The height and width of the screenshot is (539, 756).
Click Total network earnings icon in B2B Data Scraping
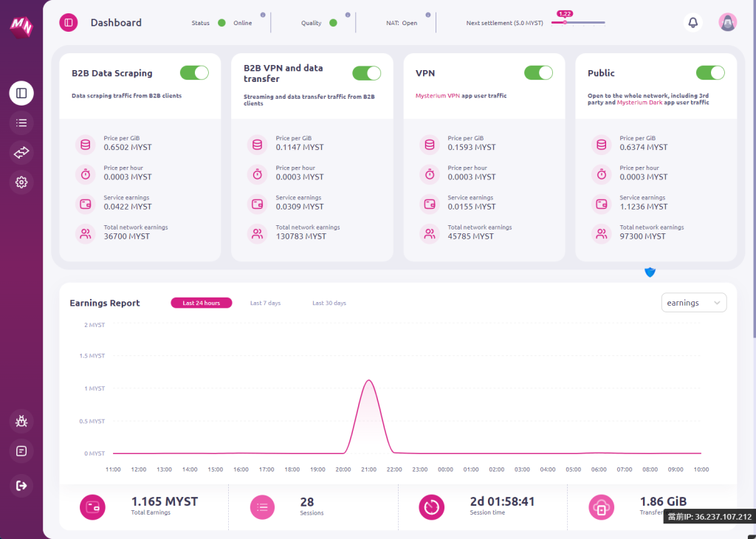(86, 234)
